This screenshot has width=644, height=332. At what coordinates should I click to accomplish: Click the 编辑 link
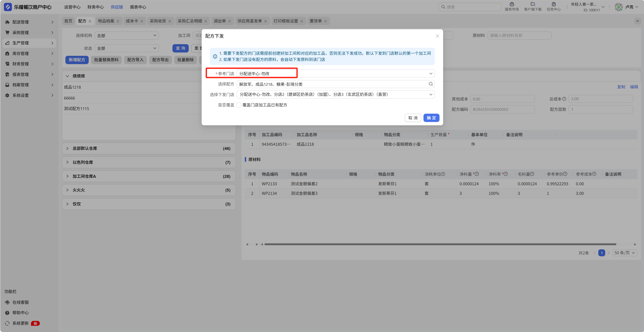tap(634, 87)
